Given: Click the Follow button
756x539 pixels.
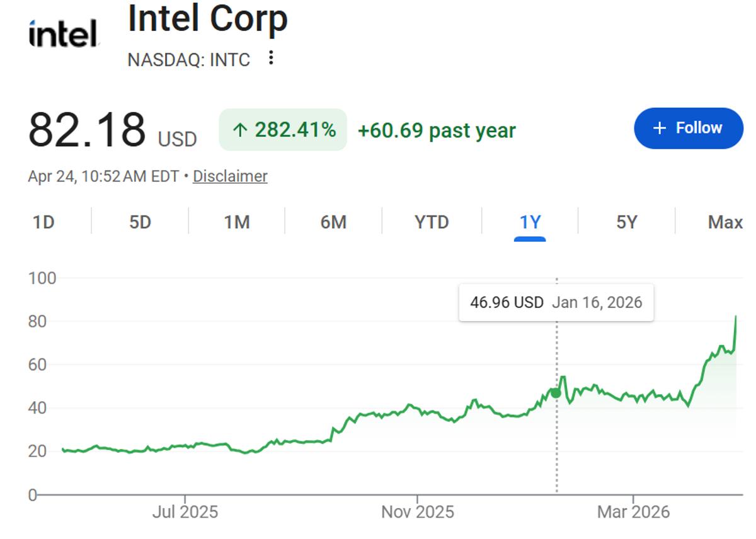Looking at the screenshot, I should coord(688,128).
